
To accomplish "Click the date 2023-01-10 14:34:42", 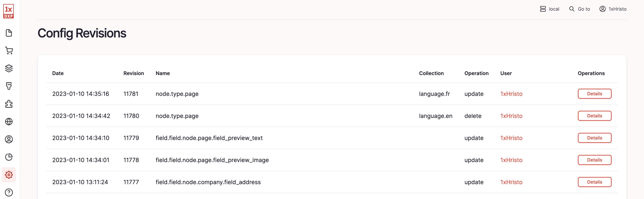I will [81, 116].
